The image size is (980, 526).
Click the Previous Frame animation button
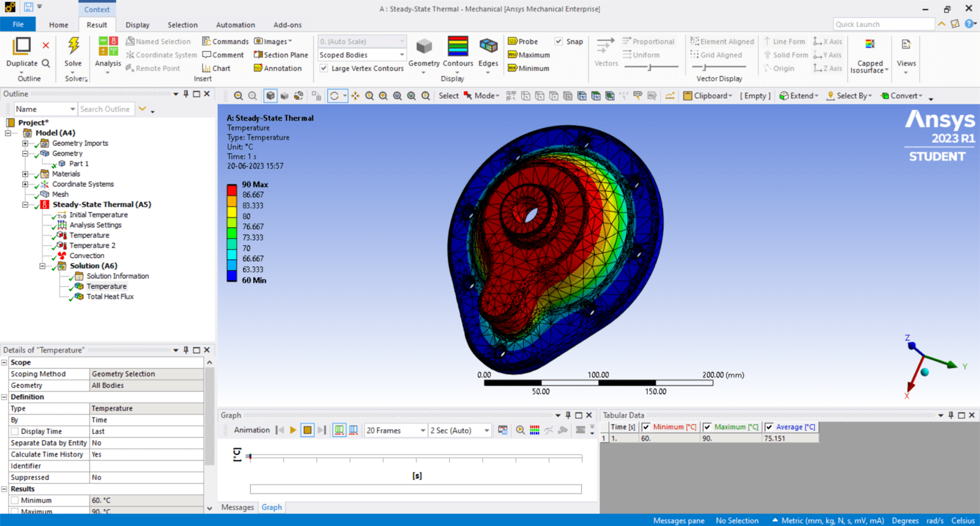click(280, 430)
